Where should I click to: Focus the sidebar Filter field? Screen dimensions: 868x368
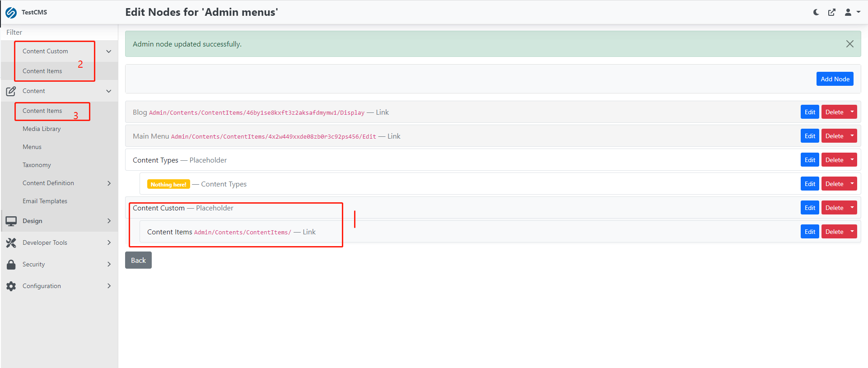59,32
